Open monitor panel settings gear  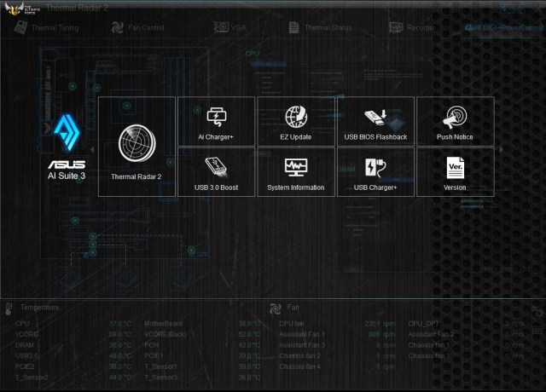tap(537, 309)
